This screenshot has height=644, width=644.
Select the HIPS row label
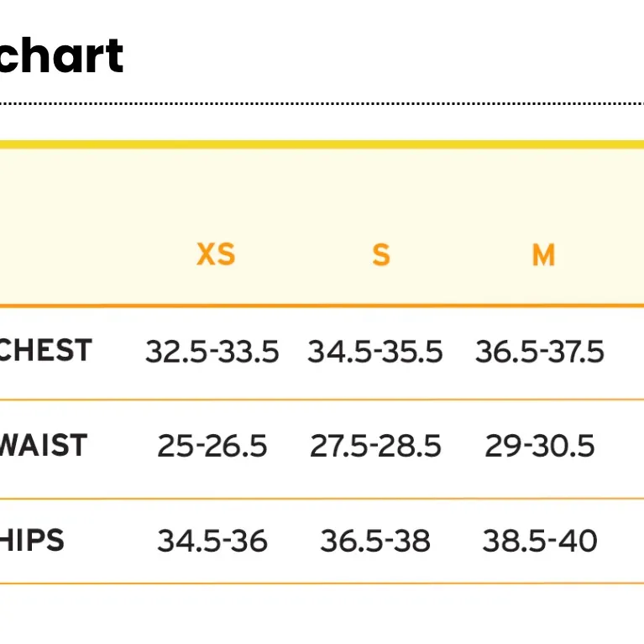(32, 540)
